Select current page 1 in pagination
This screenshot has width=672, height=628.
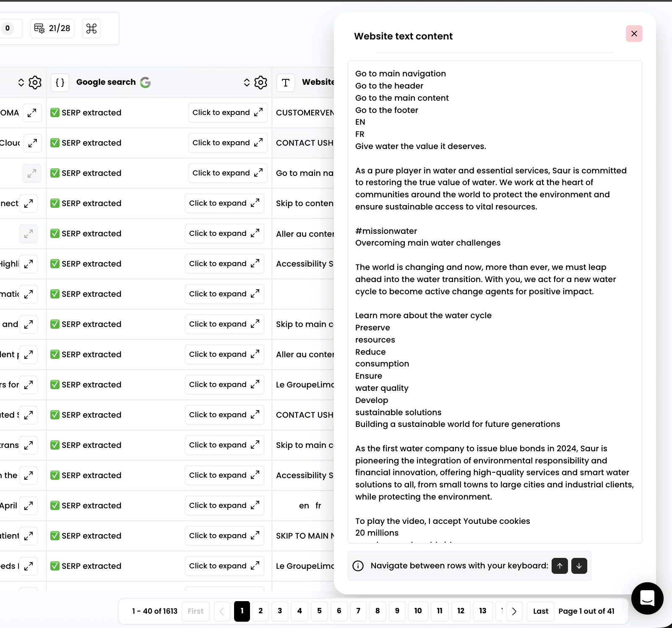[242, 611]
